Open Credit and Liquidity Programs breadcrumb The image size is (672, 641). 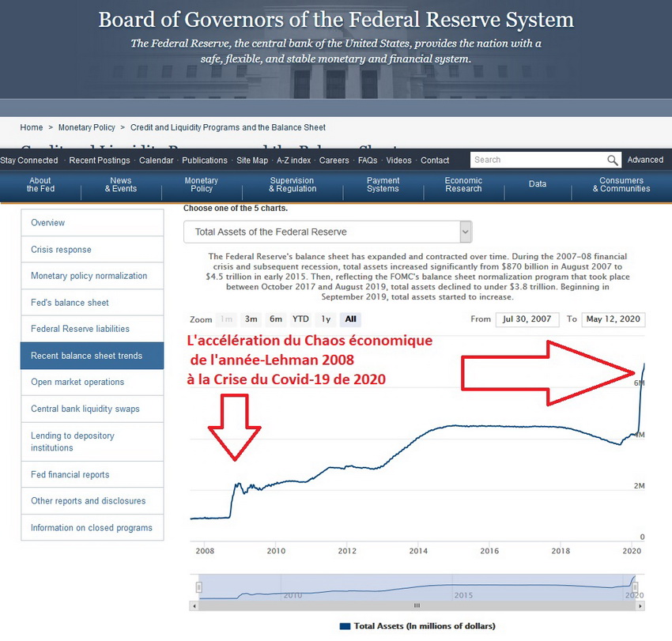228,127
